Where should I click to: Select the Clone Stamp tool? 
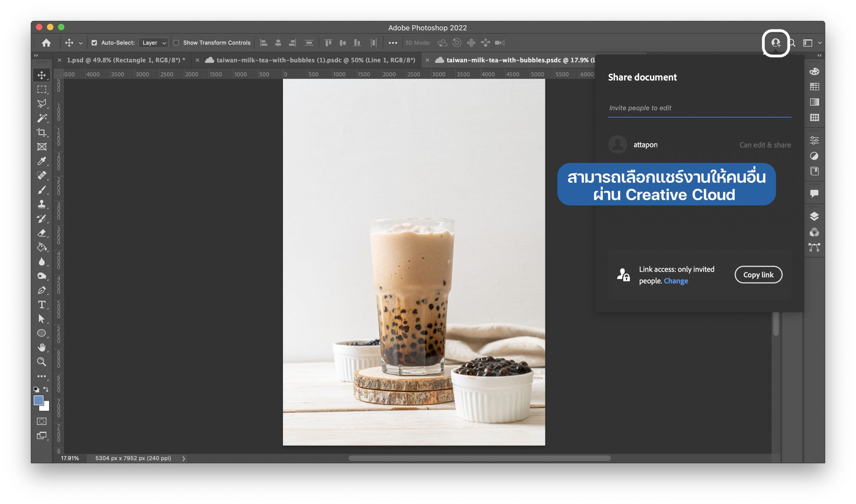point(41,204)
